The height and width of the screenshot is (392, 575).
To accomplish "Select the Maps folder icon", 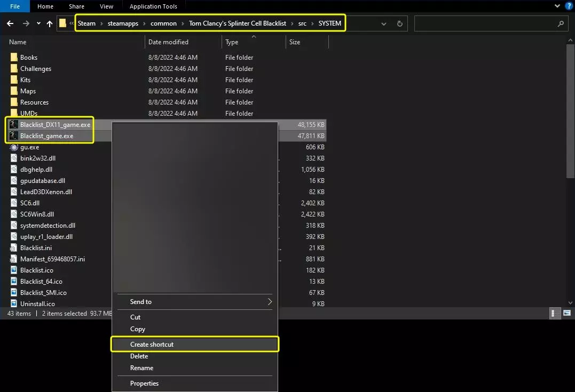I will (14, 91).
